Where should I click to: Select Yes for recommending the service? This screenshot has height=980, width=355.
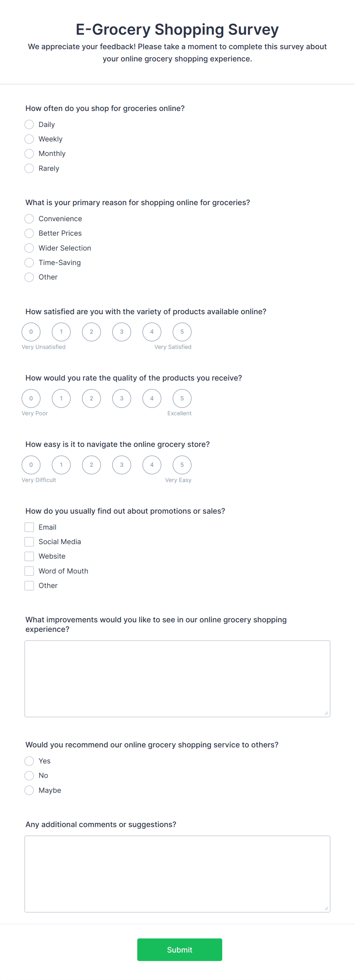point(29,761)
